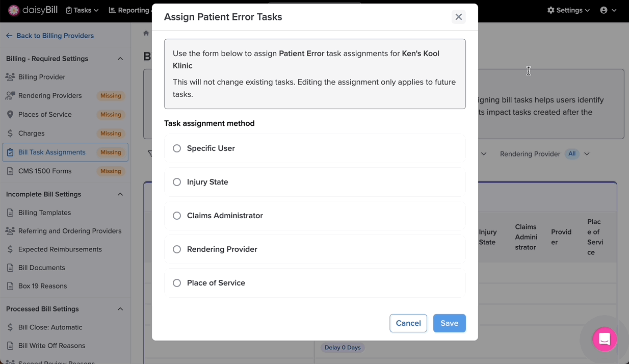The width and height of the screenshot is (629, 364).
Task: Open the Rendering Provider filter dropdown
Action: pyautogui.click(x=545, y=154)
